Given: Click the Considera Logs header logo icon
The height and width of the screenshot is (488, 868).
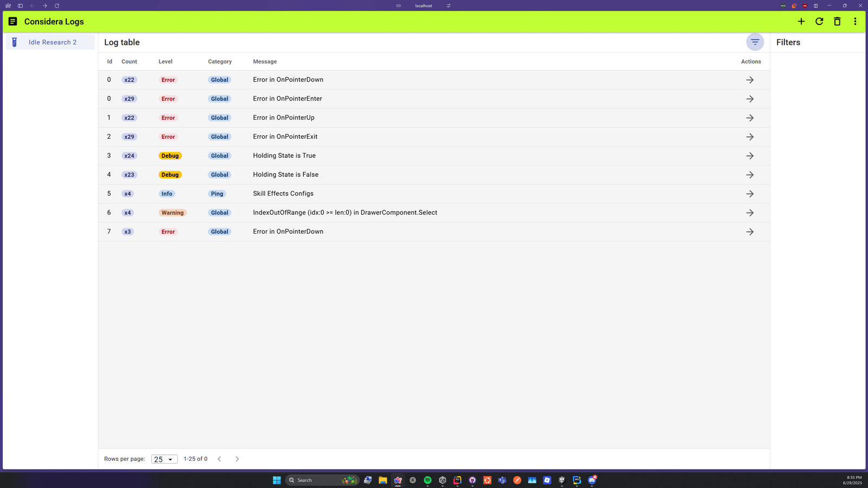Looking at the screenshot, I should click(12, 22).
